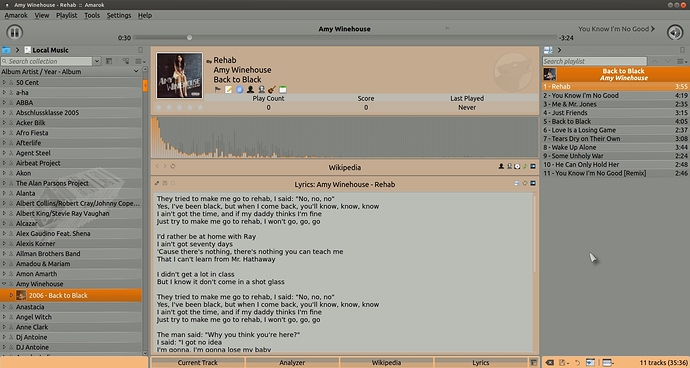Image resolution: width=690 pixels, height=368 pixels.
Task: Open the Amarok menu
Action: coord(16,15)
